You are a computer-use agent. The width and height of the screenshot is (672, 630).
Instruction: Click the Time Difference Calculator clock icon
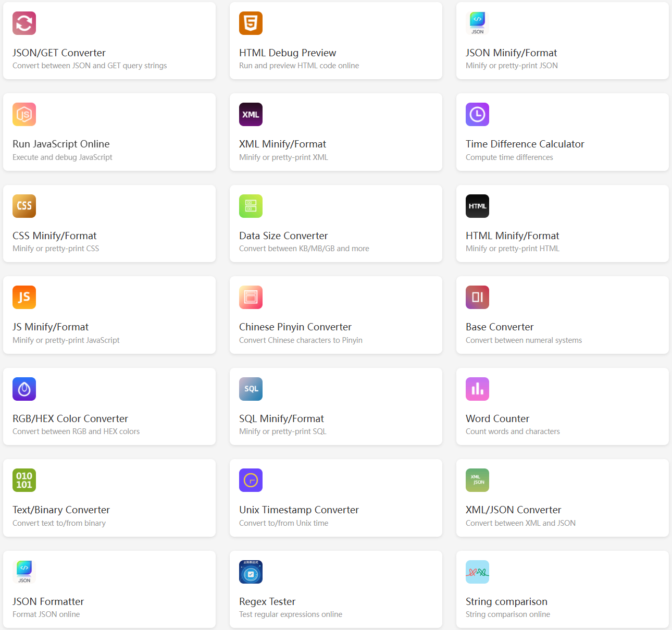tap(477, 115)
